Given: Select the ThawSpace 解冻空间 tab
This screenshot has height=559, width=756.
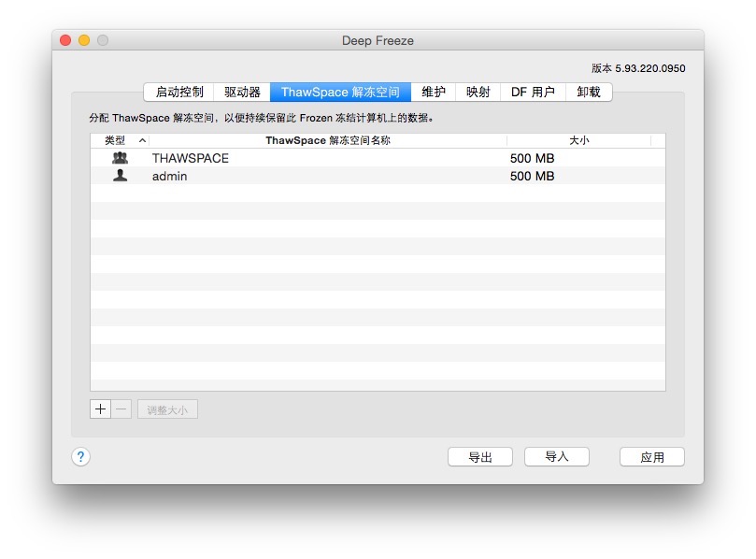Looking at the screenshot, I should [x=340, y=92].
